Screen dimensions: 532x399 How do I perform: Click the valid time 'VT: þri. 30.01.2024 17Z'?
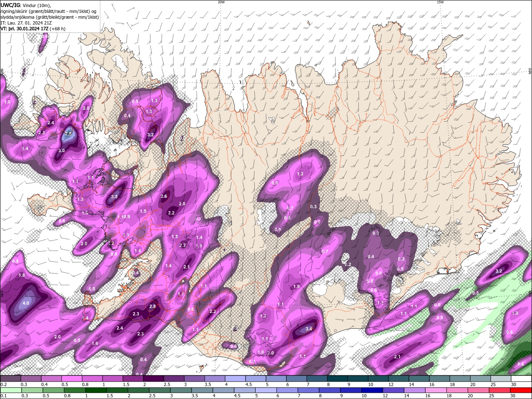click(x=25, y=29)
